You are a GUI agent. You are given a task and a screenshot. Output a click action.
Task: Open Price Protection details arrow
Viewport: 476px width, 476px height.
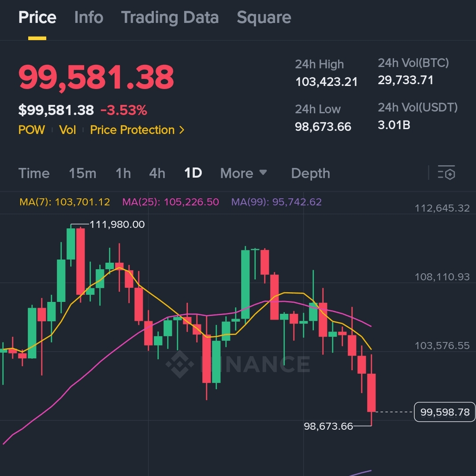click(182, 130)
